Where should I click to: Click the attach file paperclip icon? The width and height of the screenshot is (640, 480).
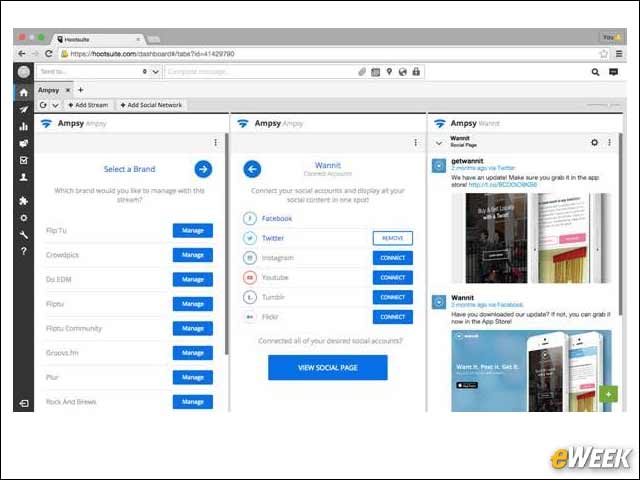pos(362,72)
